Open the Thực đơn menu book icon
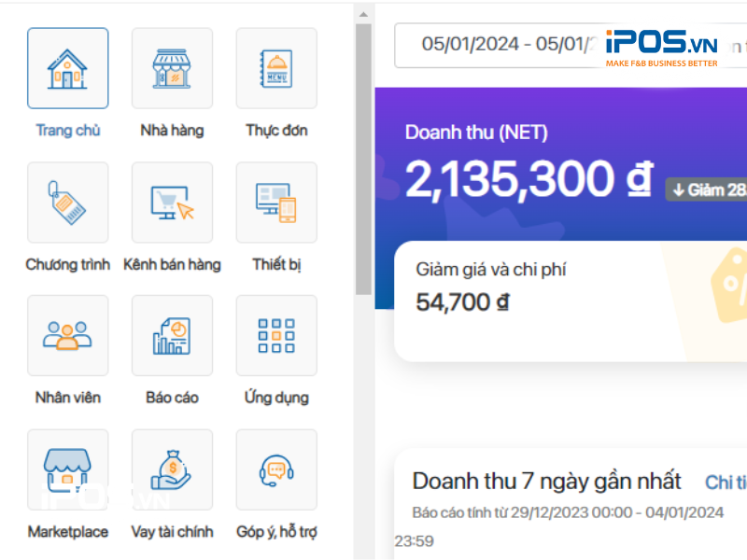This screenshot has height=560, width=747. pyautogui.click(x=276, y=68)
